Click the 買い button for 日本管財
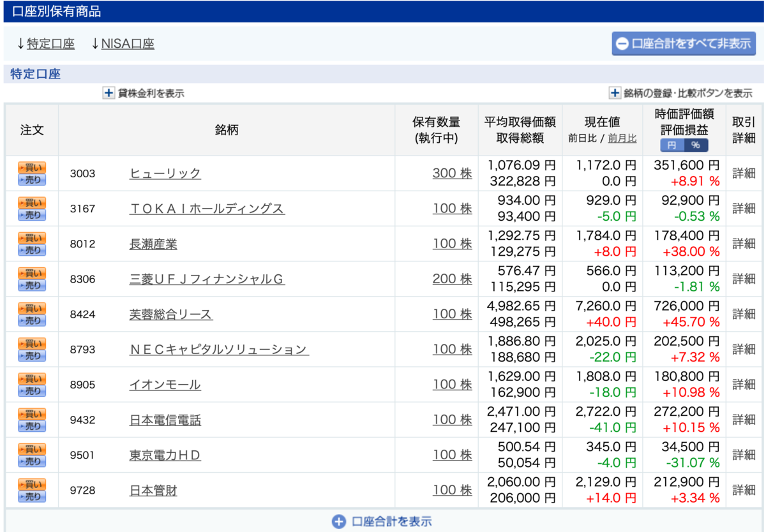 tap(31, 484)
